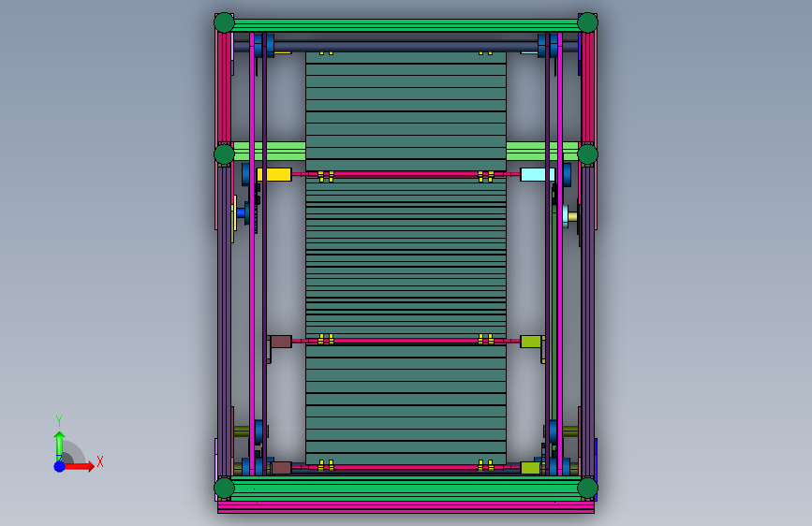812x526 pixels.
Task: Select the top green frame beam
Action: [406, 25]
